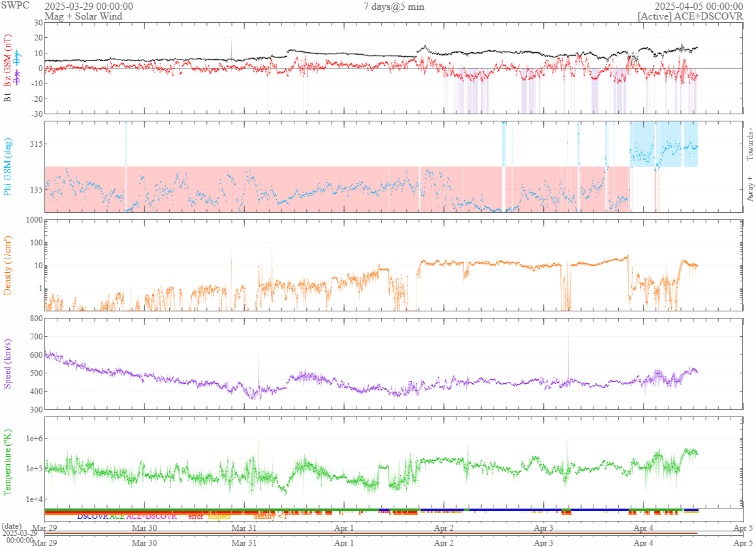Click the orange Density (1/cm³) axis label
Image resolution: width=756 pixels, height=547 pixels.
point(7,266)
